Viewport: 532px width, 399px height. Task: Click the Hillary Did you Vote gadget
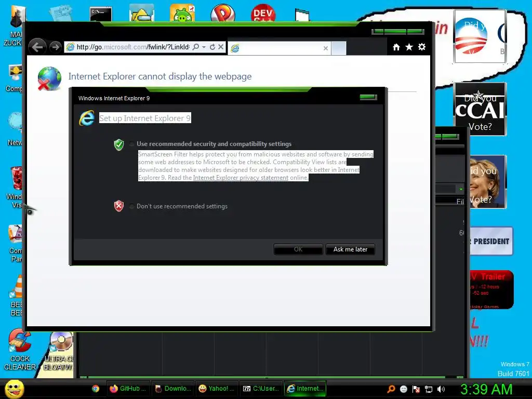pyautogui.click(x=488, y=182)
